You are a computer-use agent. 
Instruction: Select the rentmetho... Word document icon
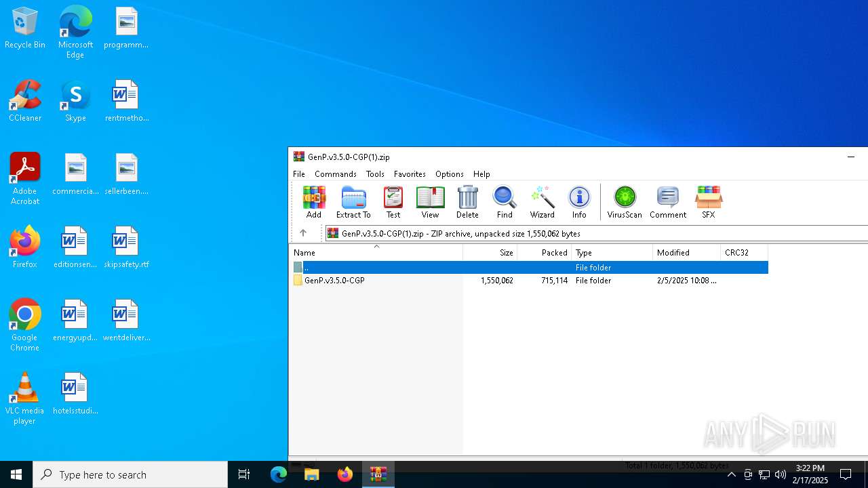click(x=126, y=102)
